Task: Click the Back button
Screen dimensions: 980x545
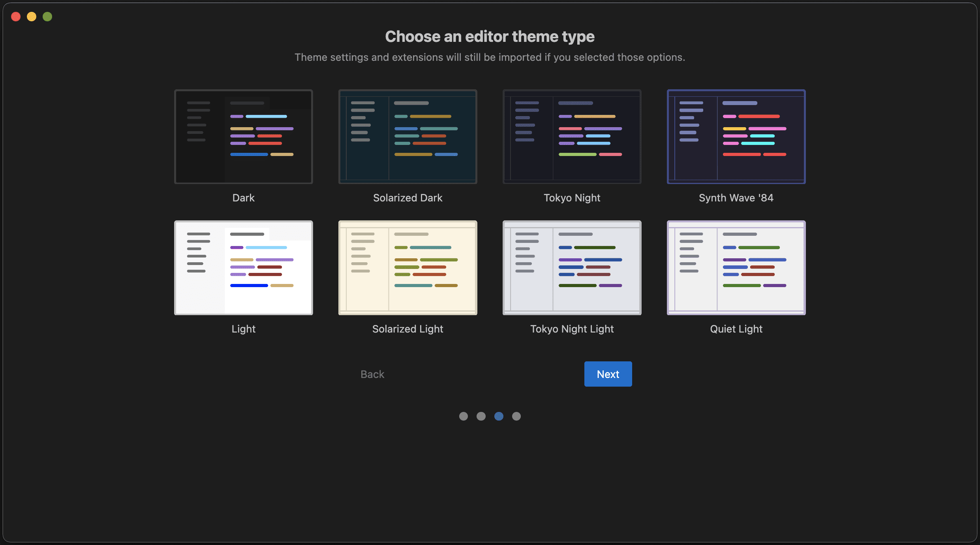Action: tap(372, 373)
